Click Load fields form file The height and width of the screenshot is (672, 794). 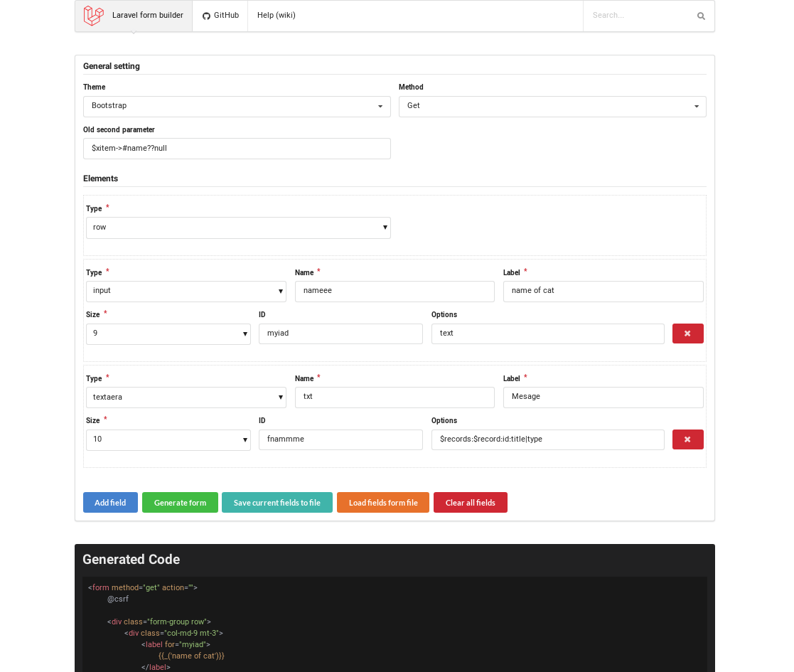tap(382, 502)
